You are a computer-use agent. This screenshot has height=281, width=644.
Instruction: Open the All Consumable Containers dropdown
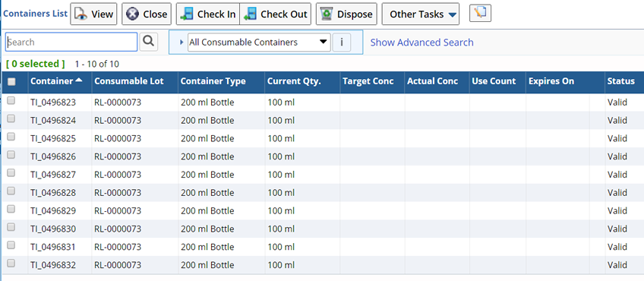[259, 43]
